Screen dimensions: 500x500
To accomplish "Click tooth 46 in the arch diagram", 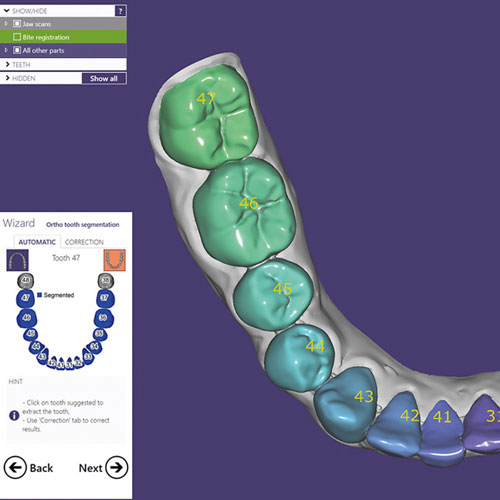I will click(x=27, y=318).
